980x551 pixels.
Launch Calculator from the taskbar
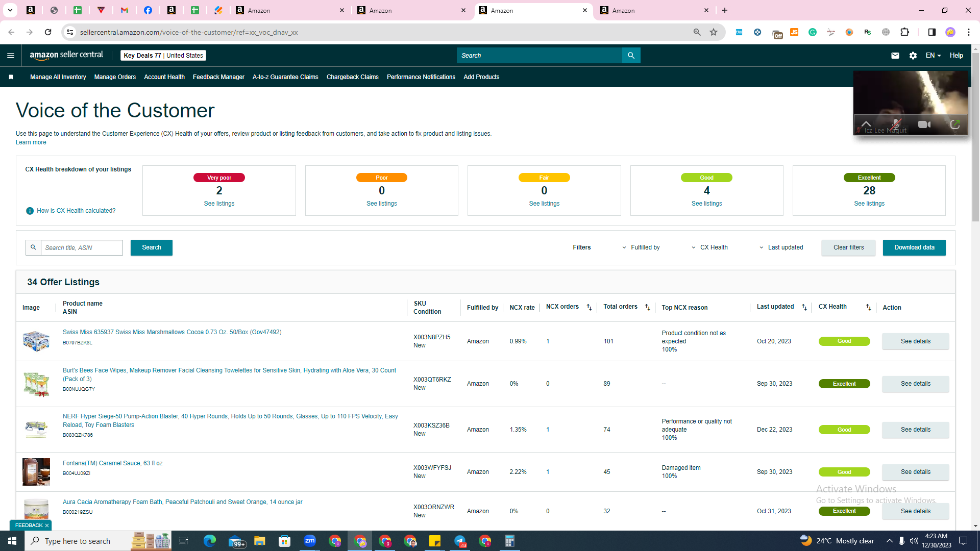click(x=510, y=541)
